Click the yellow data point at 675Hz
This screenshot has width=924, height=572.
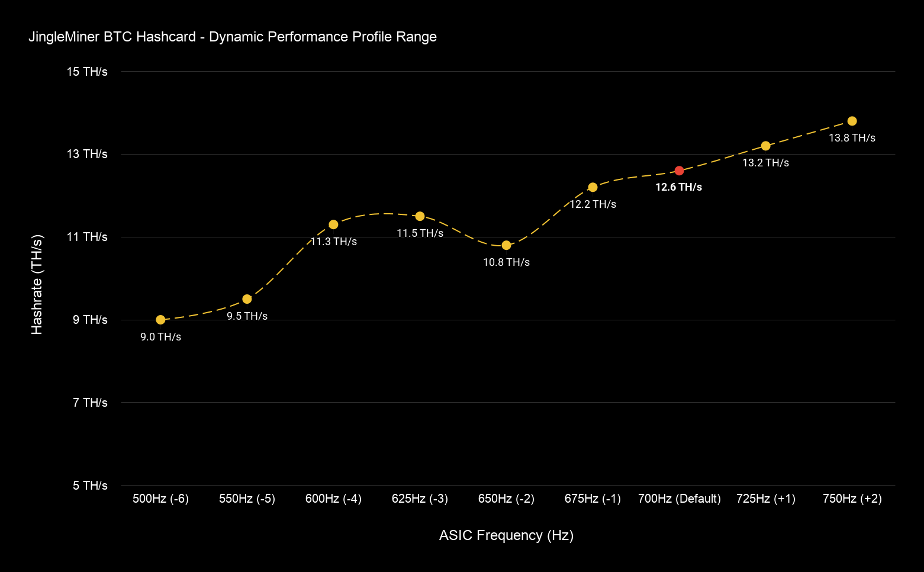pos(593,187)
